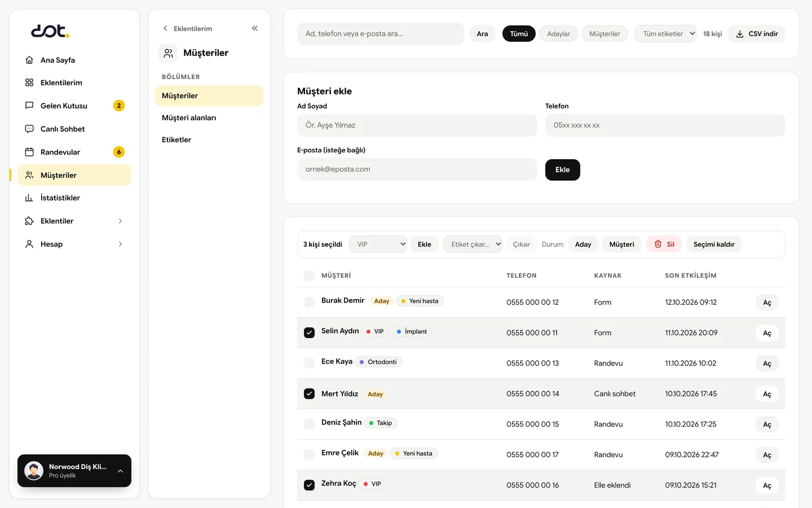The width and height of the screenshot is (812, 508).
Task: Click Ekle button beside VIP dropdown
Action: (424, 244)
